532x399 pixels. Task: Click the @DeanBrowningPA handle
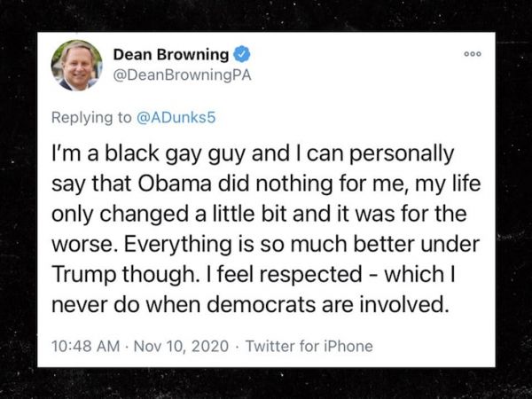(181, 74)
